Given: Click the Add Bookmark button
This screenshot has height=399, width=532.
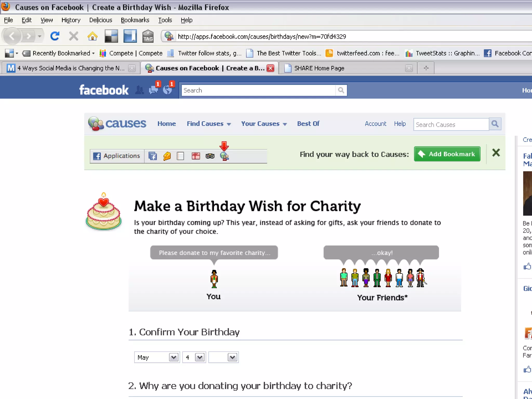Looking at the screenshot, I should point(447,154).
